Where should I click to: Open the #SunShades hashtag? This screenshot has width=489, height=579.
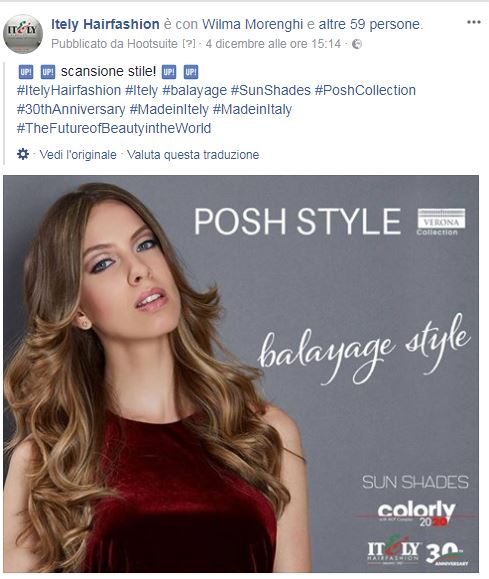271,90
